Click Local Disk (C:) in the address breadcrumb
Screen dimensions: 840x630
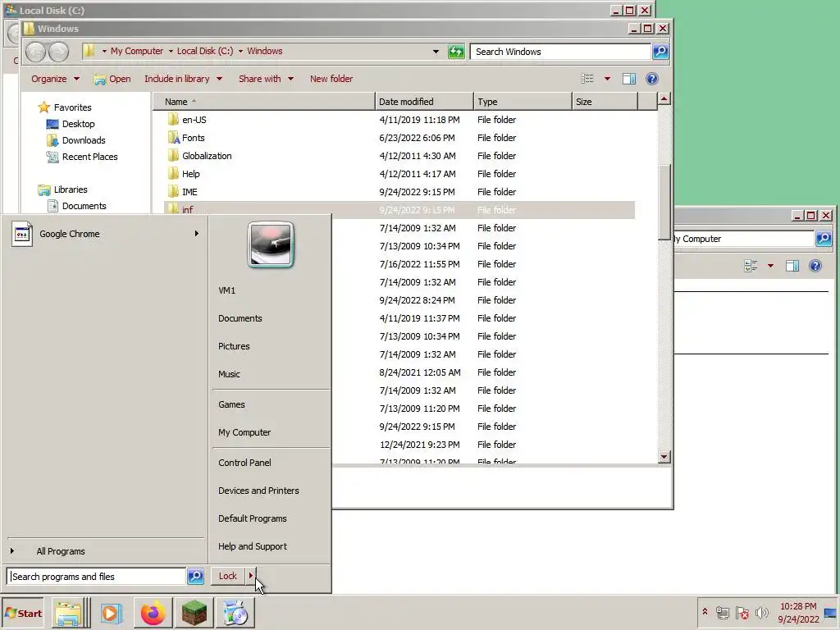coord(205,51)
